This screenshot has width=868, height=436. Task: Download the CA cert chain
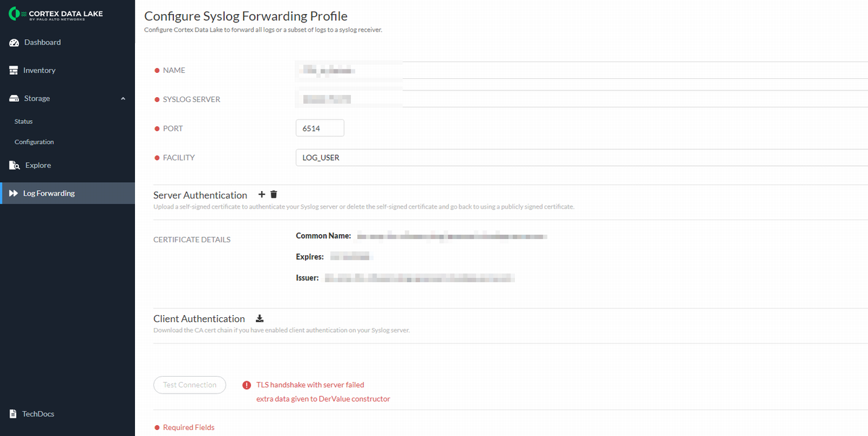[x=260, y=319]
